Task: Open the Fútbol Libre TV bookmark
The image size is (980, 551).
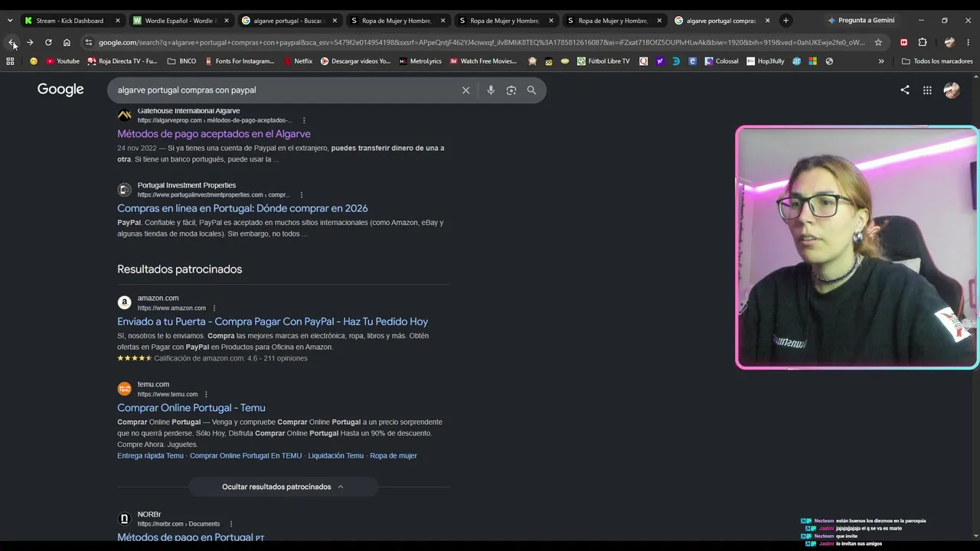Action: click(603, 61)
